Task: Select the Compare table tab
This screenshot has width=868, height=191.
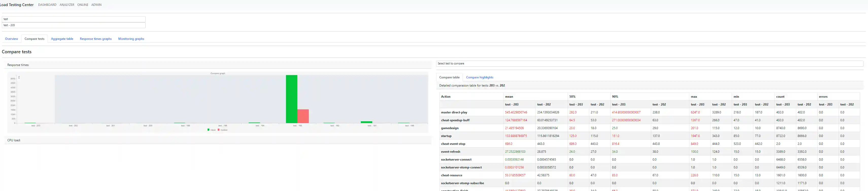Action: (449, 77)
